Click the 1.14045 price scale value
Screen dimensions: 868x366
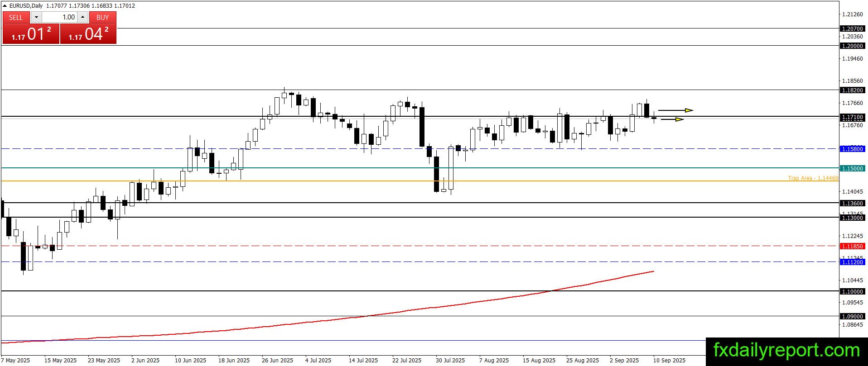852,192
